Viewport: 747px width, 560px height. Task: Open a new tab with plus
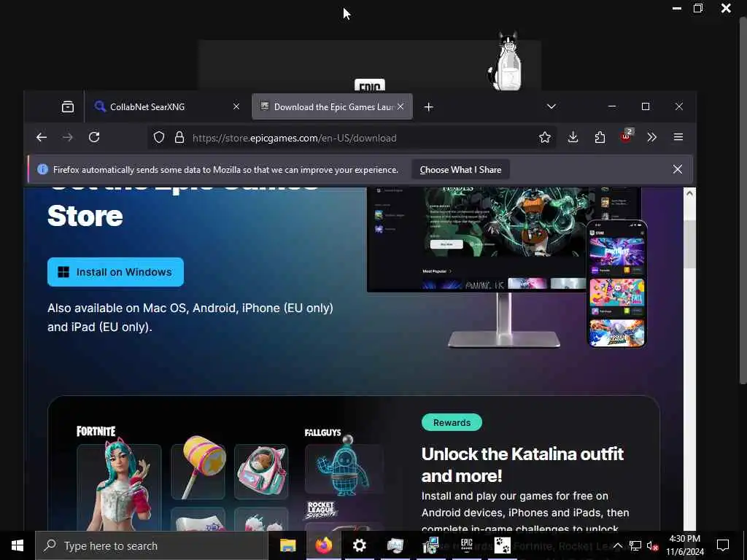pos(429,106)
